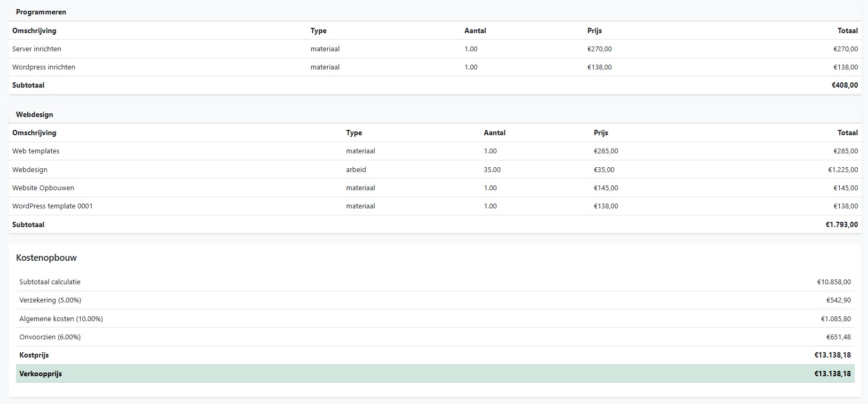Click the Webdesign section heading above its table
Viewport: 868px width, 404px height.
click(x=35, y=114)
